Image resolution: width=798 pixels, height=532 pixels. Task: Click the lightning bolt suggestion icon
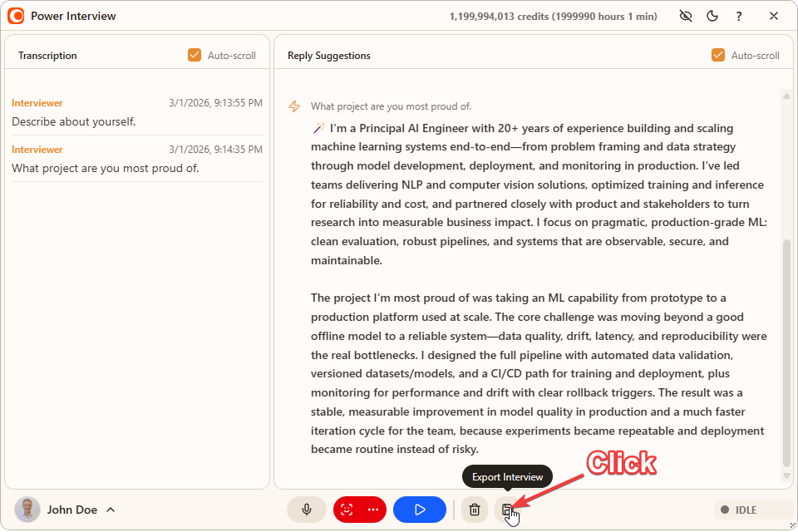coord(294,106)
